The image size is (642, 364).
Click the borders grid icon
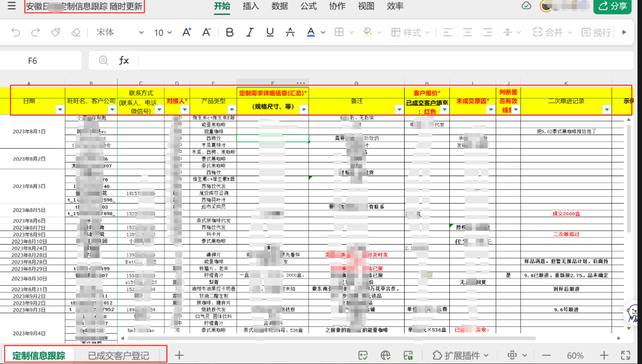coord(339,32)
